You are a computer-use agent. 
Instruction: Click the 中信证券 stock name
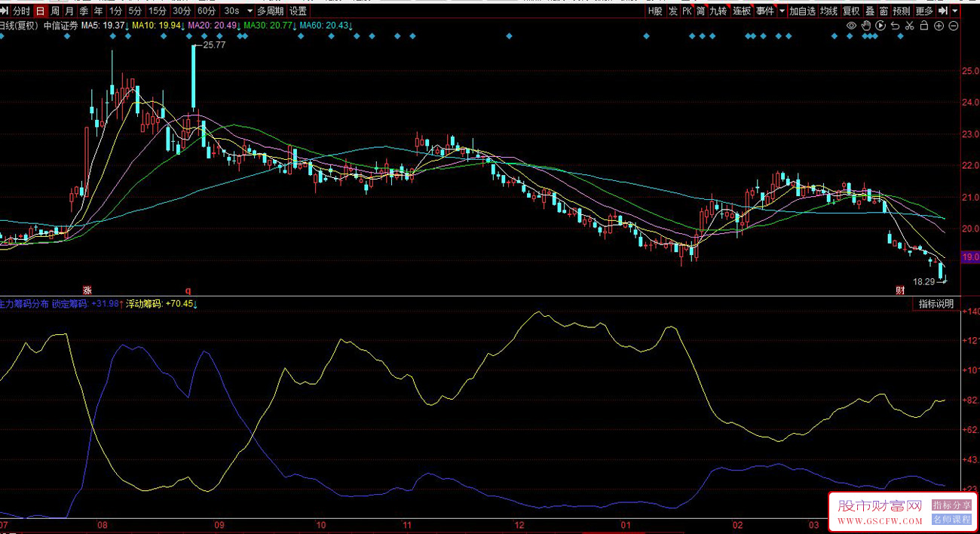pyautogui.click(x=61, y=26)
